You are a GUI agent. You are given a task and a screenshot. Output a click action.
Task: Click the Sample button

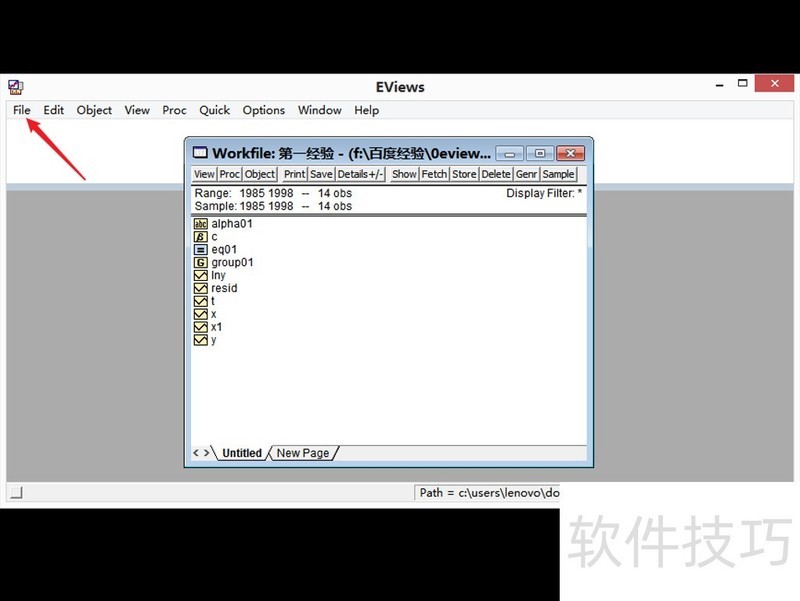tap(558, 174)
